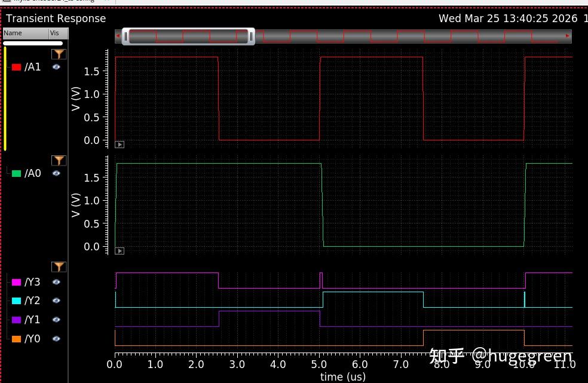This screenshot has height=383, width=588.
Task: Click the green /A0 color swatch
Action: coord(16,173)
